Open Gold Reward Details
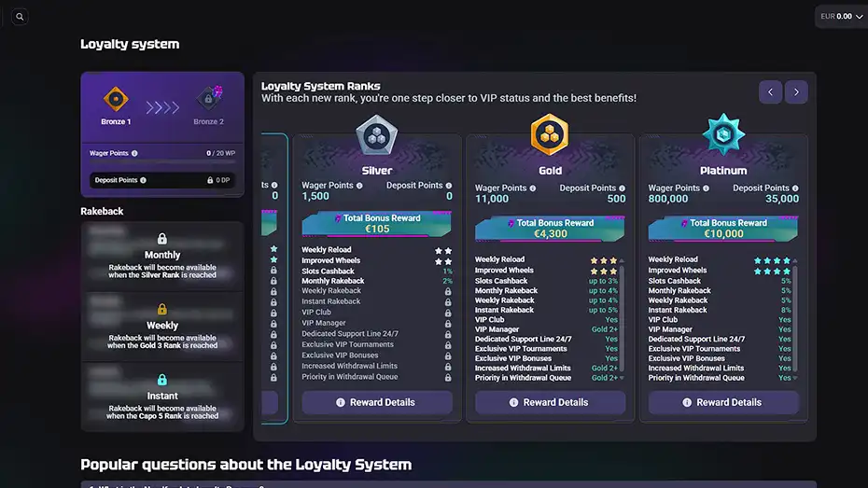 pos(551,403)
